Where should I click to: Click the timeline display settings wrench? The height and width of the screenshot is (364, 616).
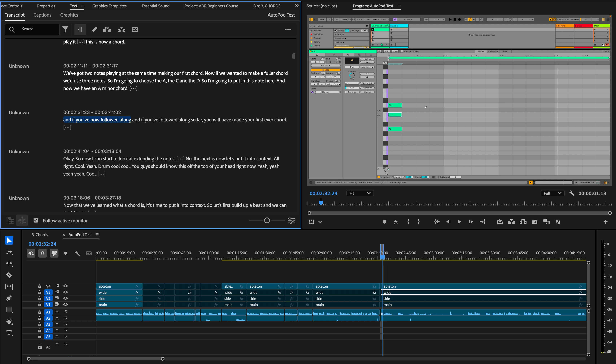77,253
